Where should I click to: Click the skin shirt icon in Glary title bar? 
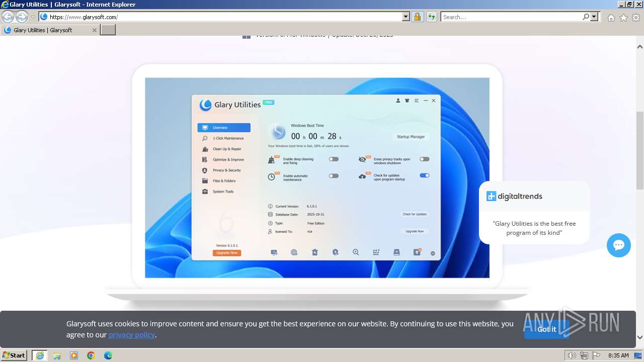407,101
